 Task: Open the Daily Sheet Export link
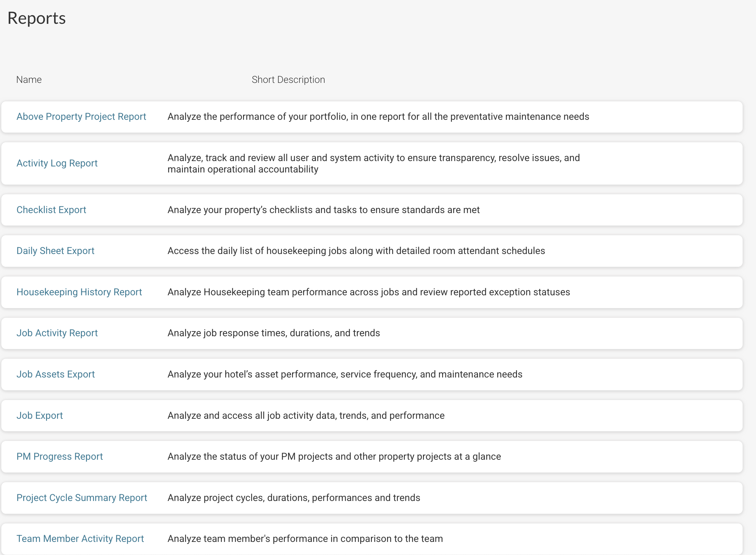tap(55, 251)
